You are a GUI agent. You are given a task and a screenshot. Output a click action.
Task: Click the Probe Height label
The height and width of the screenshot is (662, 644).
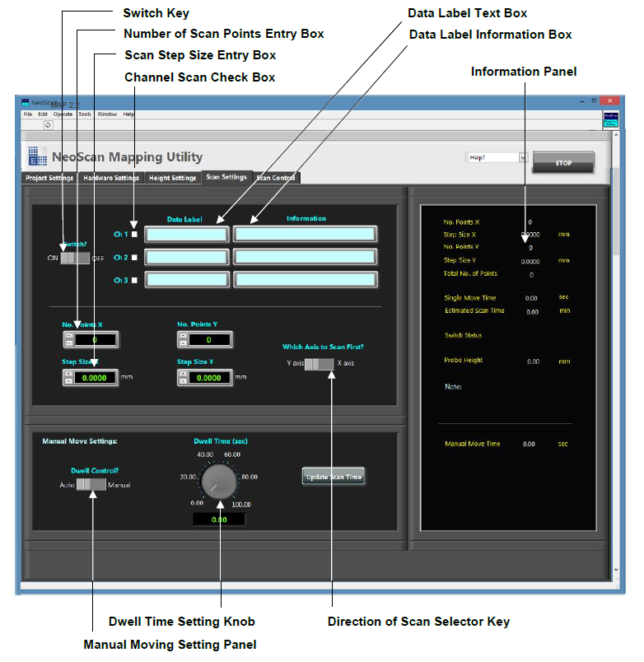point(464,360)
